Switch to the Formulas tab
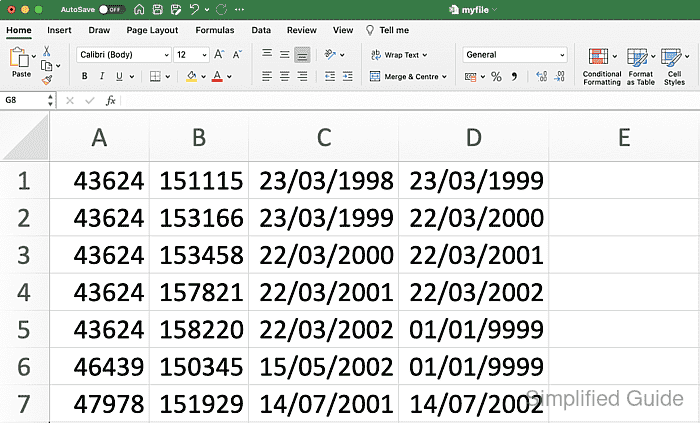700x423 pixels. coord(214,30)
